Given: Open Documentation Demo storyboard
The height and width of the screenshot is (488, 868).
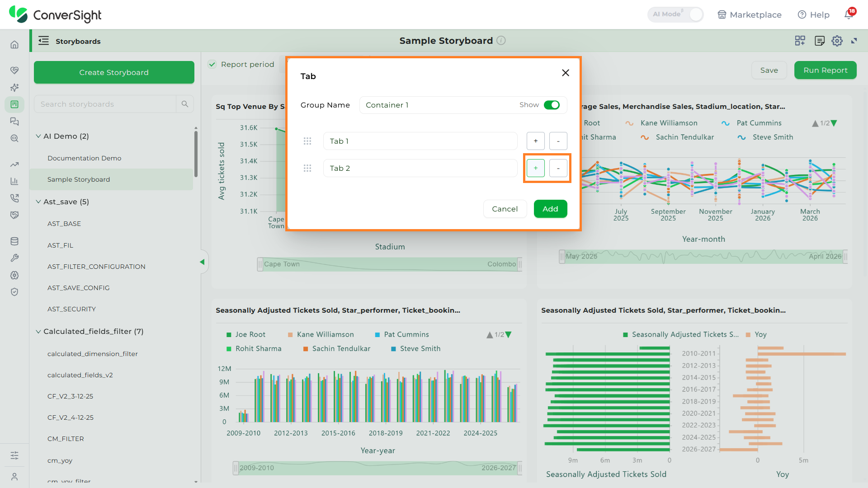Looking at the screenshot, I should (84, 158).
